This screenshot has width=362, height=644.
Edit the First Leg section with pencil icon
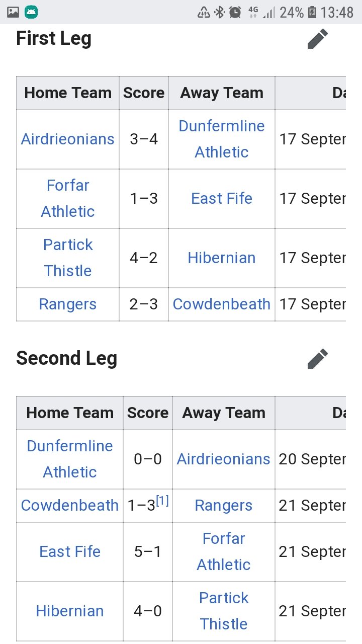tap(318, 39)
